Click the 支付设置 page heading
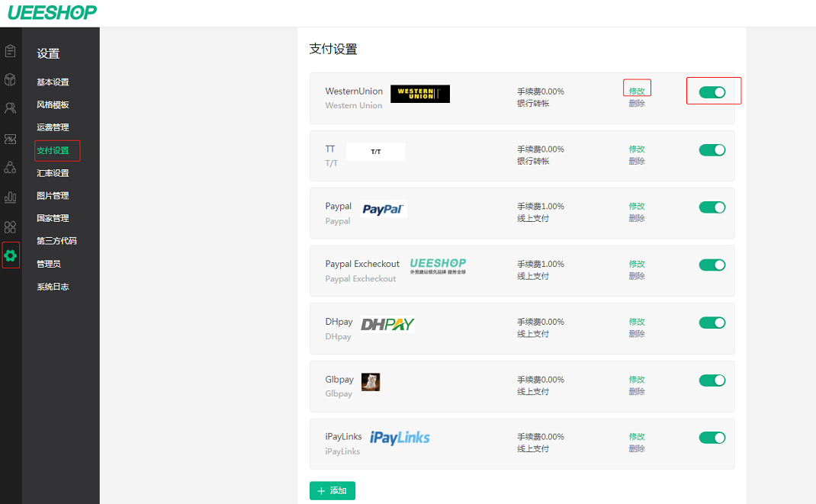This screenshot has width=816, height=504. pos(333,49)
